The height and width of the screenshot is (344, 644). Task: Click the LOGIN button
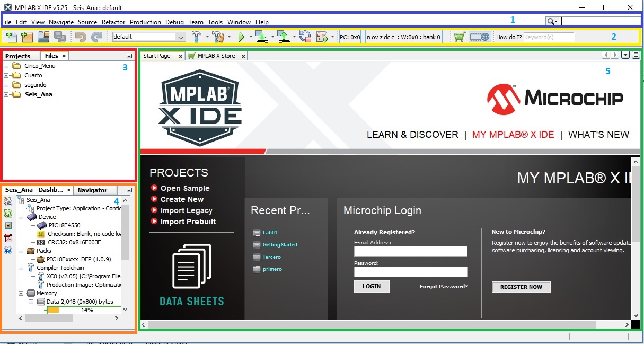tap(372, 286)
